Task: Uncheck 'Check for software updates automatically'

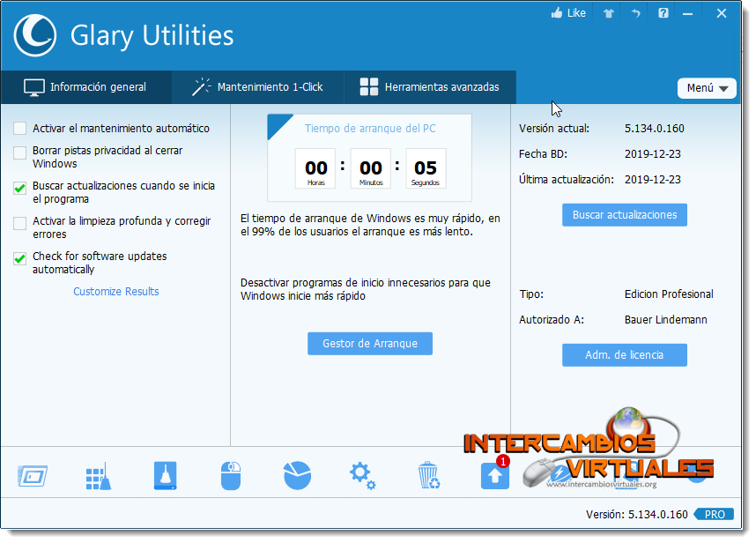Action: coord(19,258)
